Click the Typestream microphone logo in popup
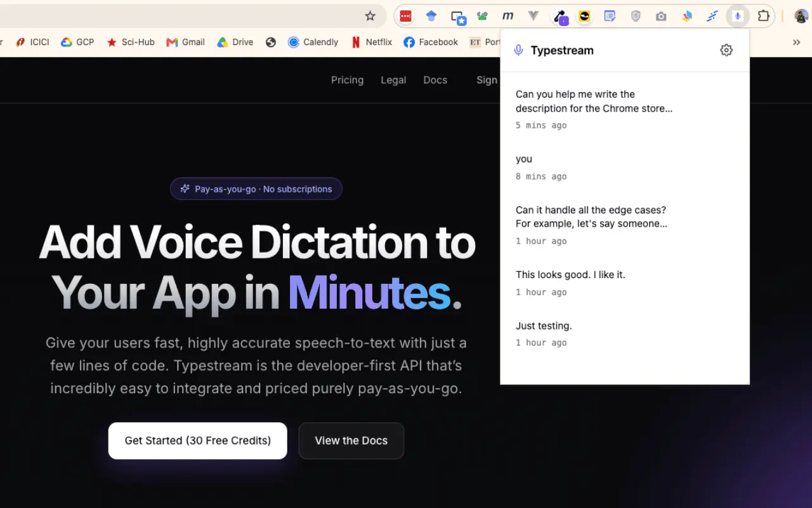Viewport: 812px width, 508px height. click(x=518, y=50)
